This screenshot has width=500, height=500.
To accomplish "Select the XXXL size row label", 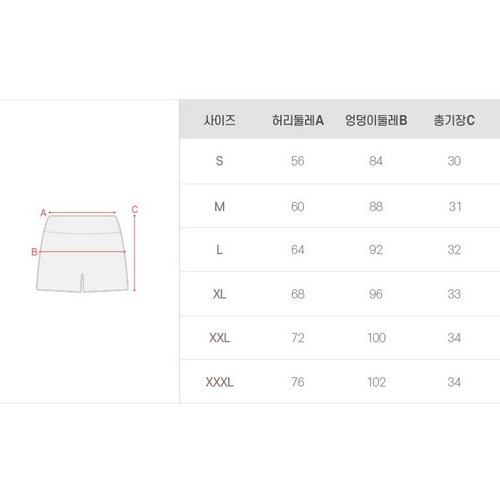I will click(219, 382).
